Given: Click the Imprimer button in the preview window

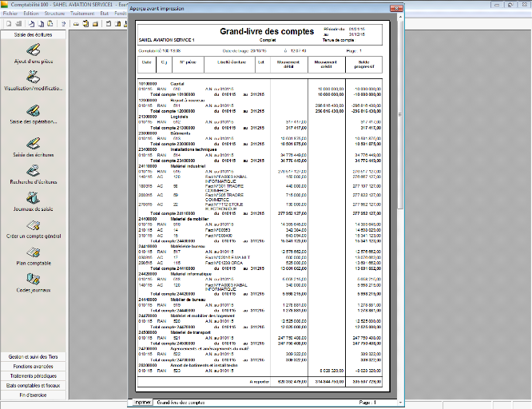Looking at the screenshot, I should pyautogui.click(x=142, y=403).
